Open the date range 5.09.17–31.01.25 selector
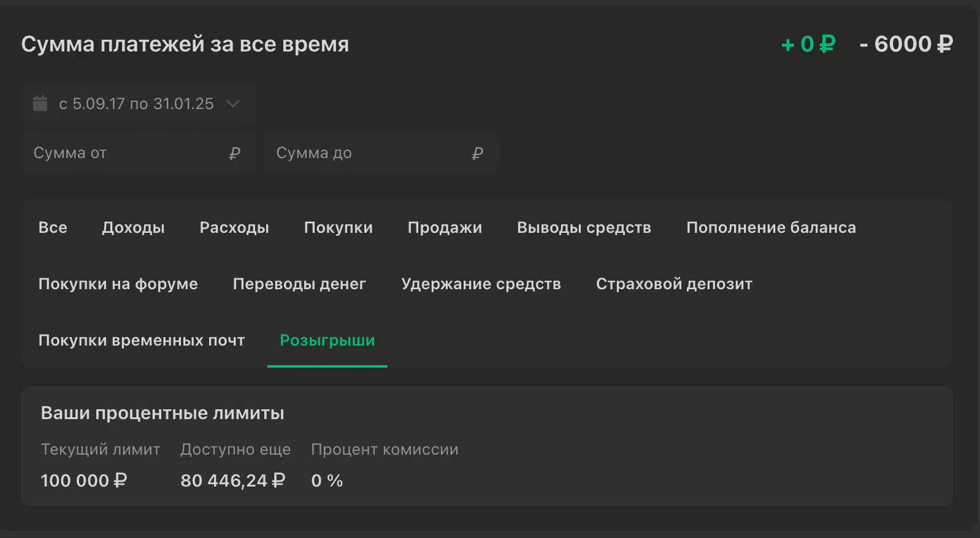 click(136, 104)
